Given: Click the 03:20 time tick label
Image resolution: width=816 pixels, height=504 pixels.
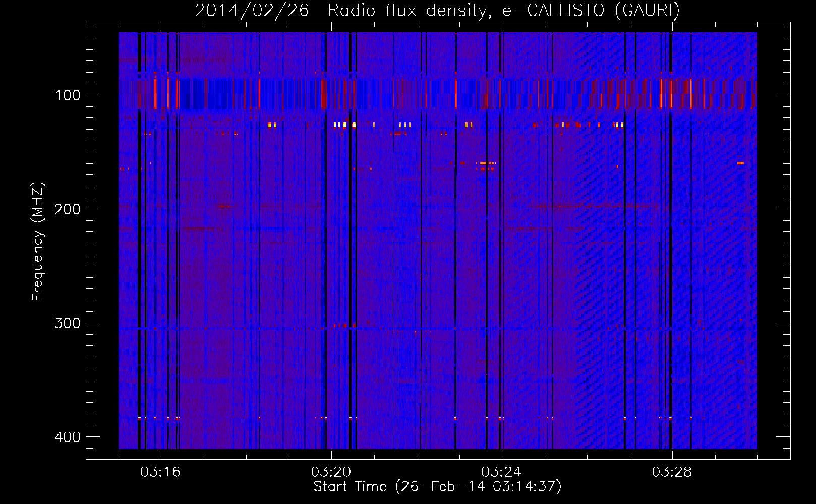Looking at the screenshot, I should click(x=331, y=472).
